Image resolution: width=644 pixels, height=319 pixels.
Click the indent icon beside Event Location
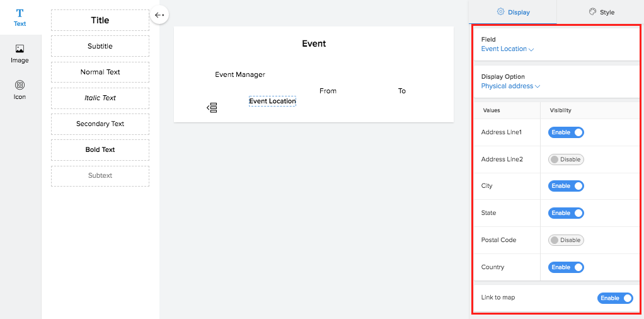[212, 108]
